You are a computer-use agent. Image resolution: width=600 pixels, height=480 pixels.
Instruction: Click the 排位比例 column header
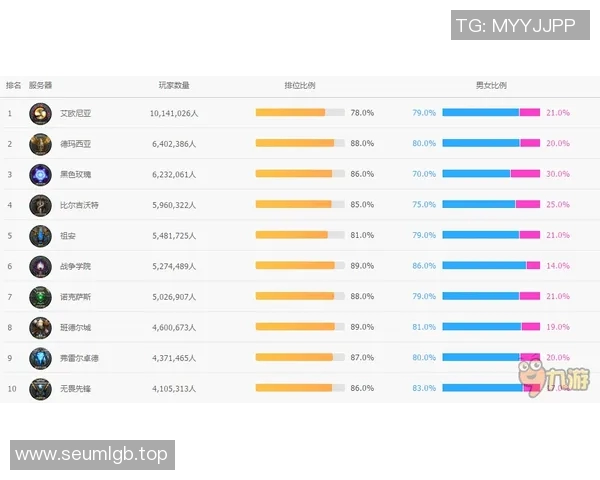click(300, 86)
